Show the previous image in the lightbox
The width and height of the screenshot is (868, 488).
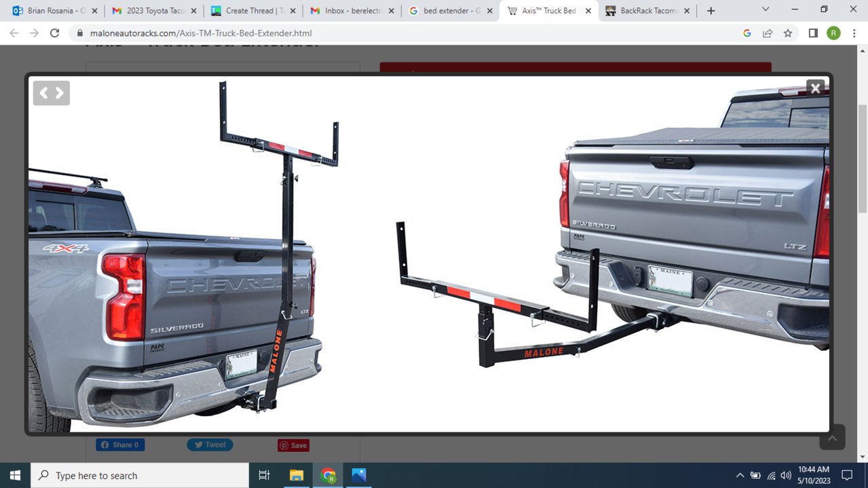43,93
